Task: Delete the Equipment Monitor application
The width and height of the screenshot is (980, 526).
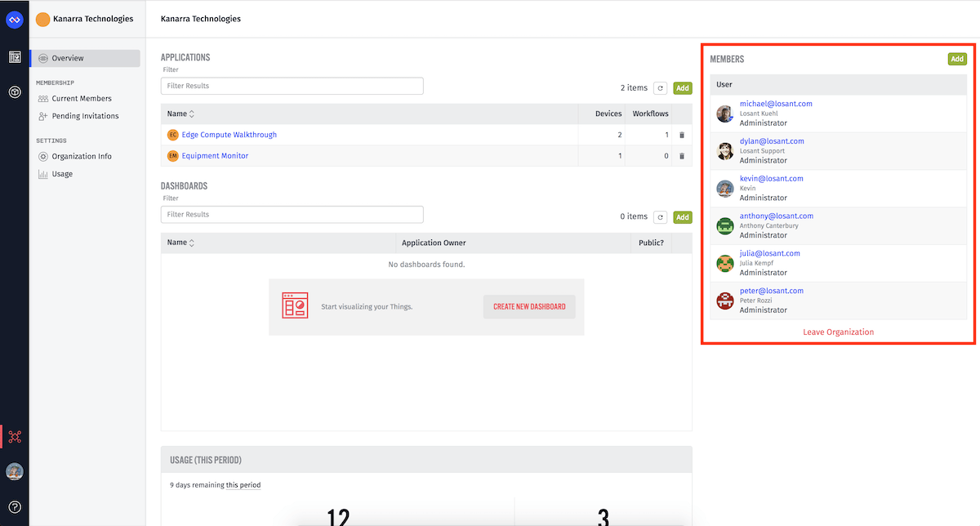Action: (x=682, y=156)
